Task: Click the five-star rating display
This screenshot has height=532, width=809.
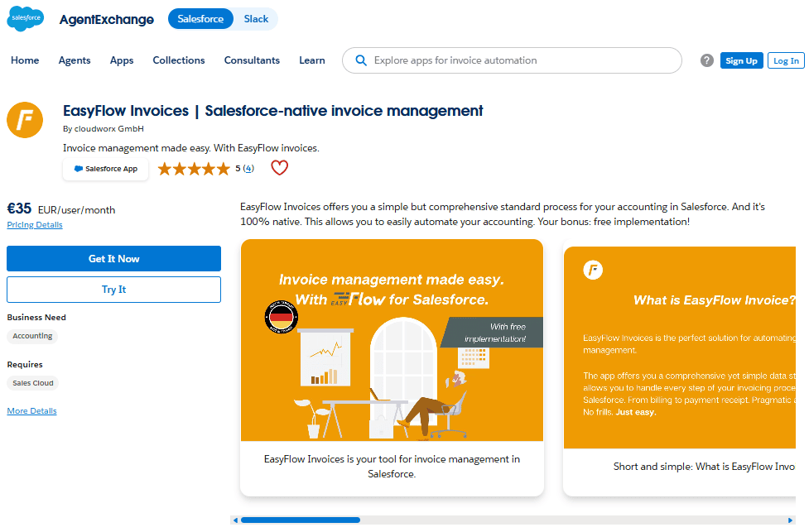Action: tap(194, 169)
